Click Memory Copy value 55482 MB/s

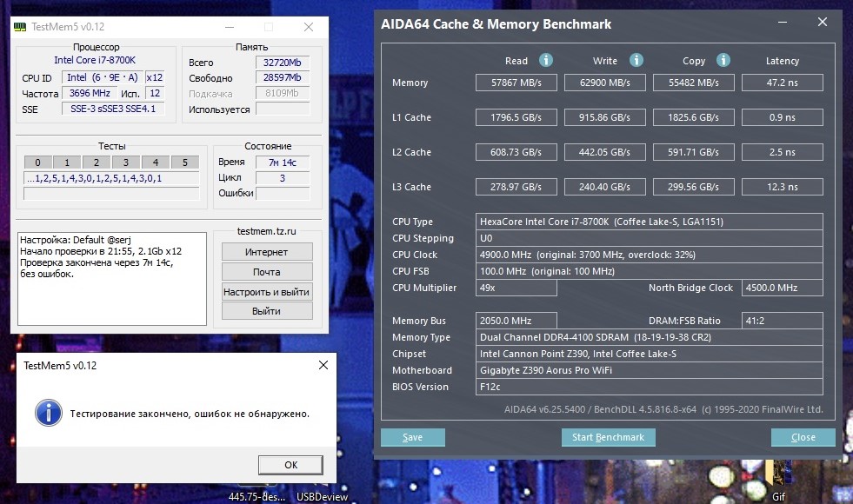[694, 83]
